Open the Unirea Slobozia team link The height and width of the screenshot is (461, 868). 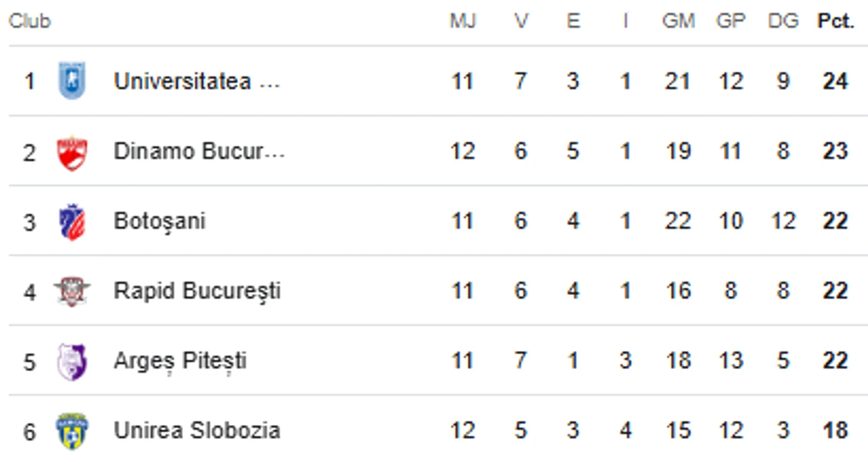point(197,430)
